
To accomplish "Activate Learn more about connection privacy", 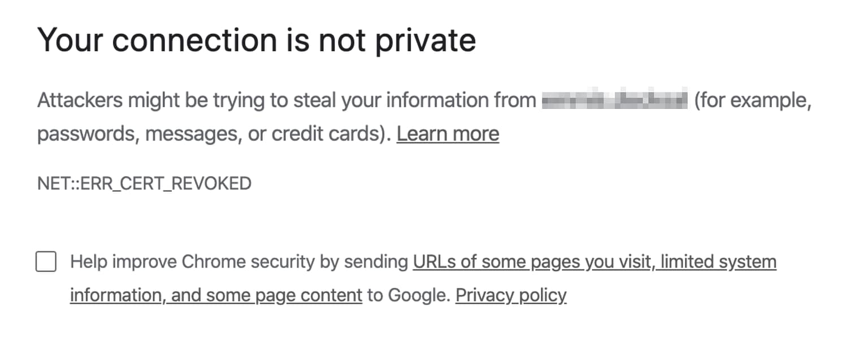I will click(448, 134).
